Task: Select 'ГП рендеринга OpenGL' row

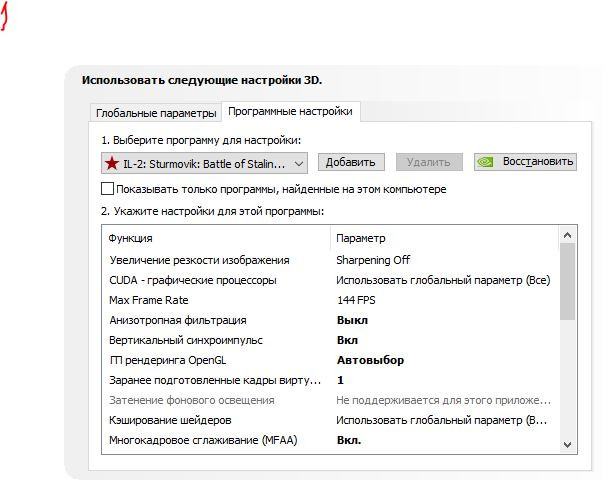Action: pos(330,360)
